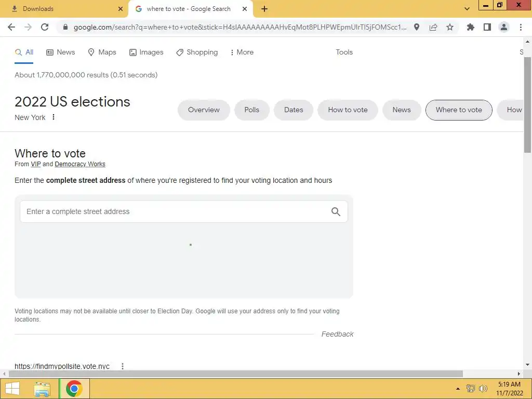Open a new browser tab
This screenshot has width=532, height=399.
pos(264,9)
